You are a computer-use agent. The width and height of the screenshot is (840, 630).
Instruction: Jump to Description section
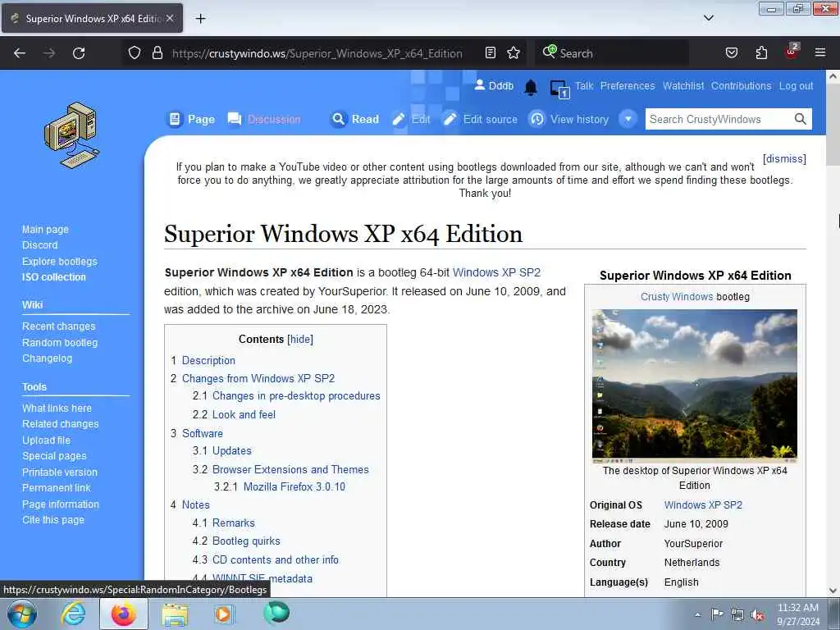[208, 361]
